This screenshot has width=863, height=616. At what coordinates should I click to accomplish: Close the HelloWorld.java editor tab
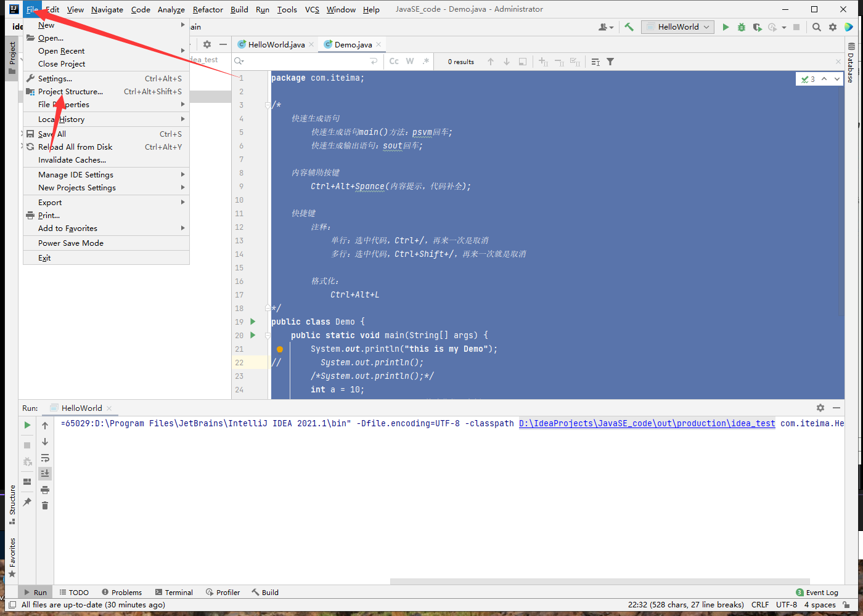[311, 44]
